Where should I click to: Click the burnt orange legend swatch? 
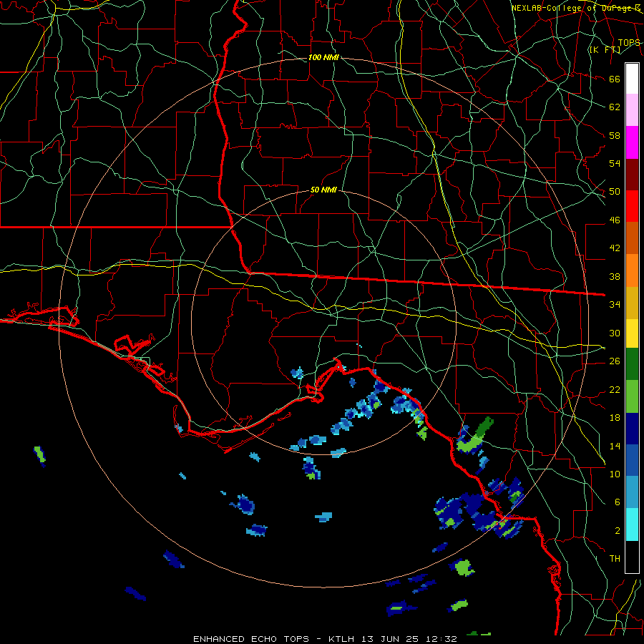point(632,238)
